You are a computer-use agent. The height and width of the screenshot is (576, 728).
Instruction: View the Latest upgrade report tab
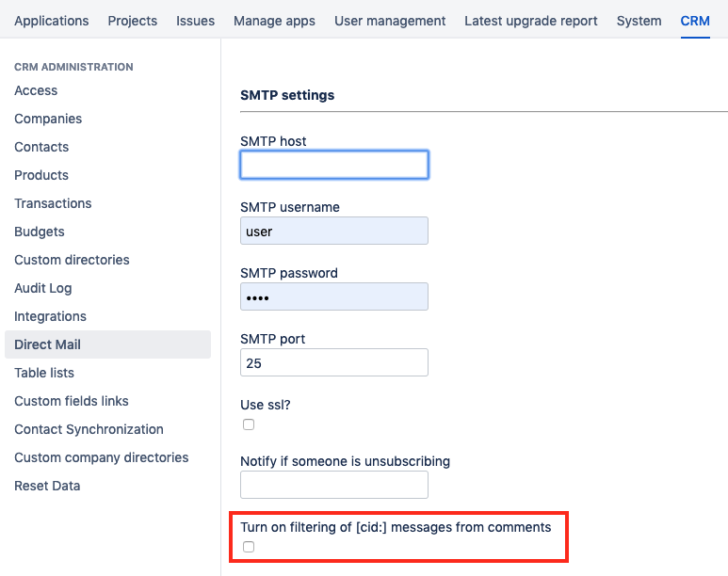point(531,21)
